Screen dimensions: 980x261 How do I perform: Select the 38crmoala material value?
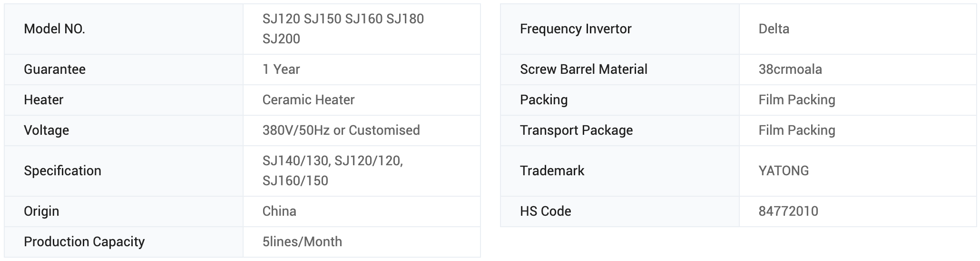790,70
